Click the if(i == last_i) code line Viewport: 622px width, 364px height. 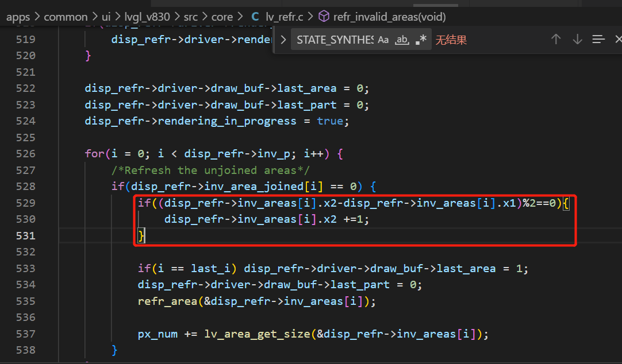[x=333, y=269]
